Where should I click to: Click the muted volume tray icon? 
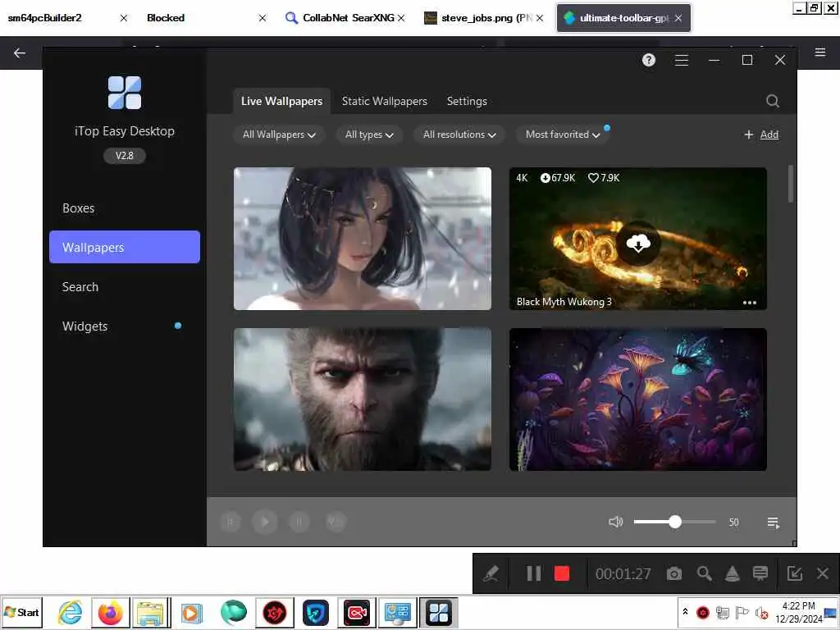(761, 612)
